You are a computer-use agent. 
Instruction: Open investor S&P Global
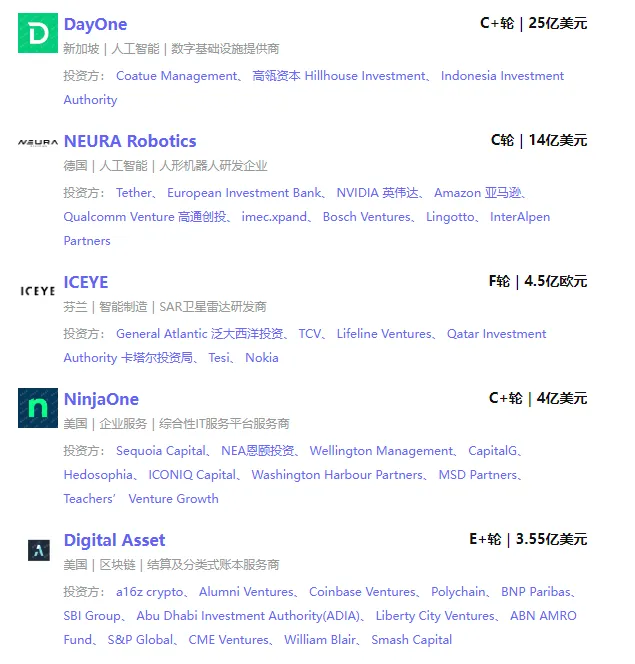coord(140,639)
